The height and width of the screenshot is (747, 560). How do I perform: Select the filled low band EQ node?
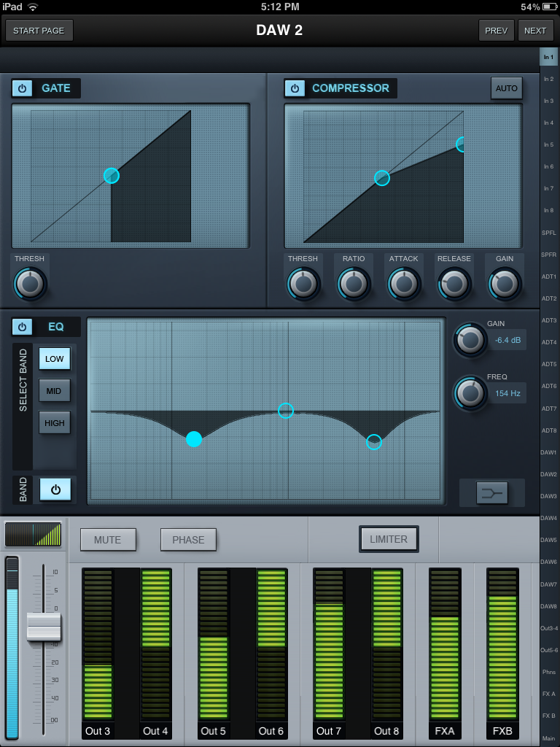point(194,438)
